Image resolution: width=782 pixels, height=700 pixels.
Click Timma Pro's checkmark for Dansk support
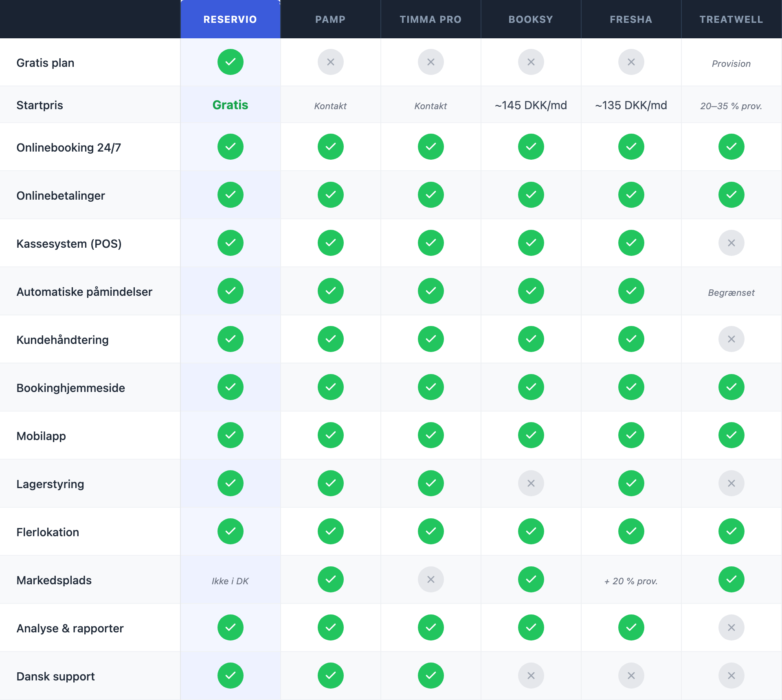click(x=431, y=676)
